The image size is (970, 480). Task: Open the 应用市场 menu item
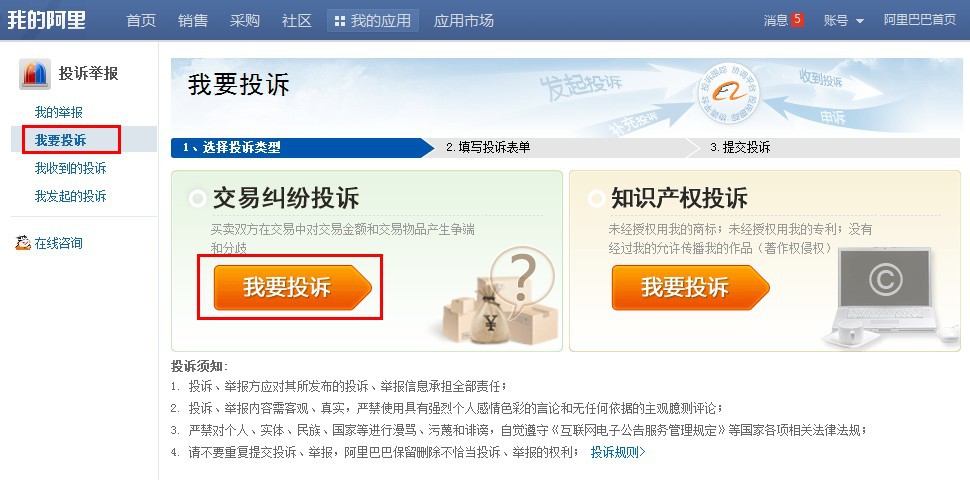[x=464, y=20]
